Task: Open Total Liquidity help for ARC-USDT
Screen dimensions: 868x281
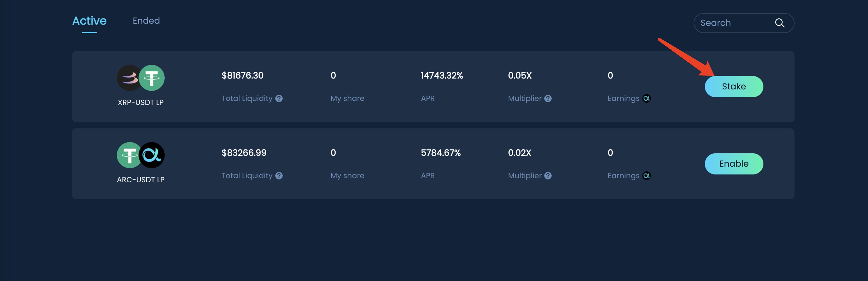Action: 279,176
